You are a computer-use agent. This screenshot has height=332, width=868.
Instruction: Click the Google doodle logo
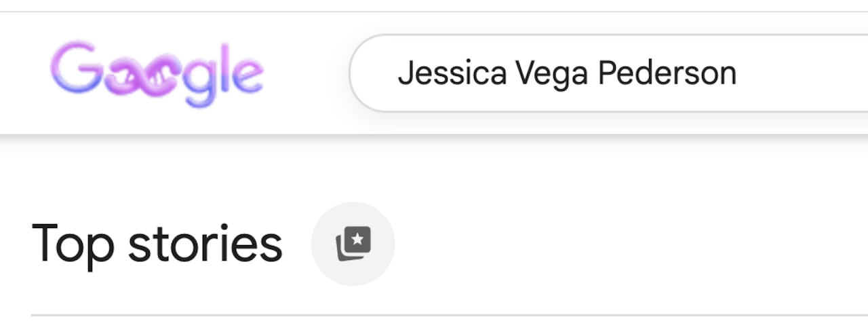(x=157, y=73)
